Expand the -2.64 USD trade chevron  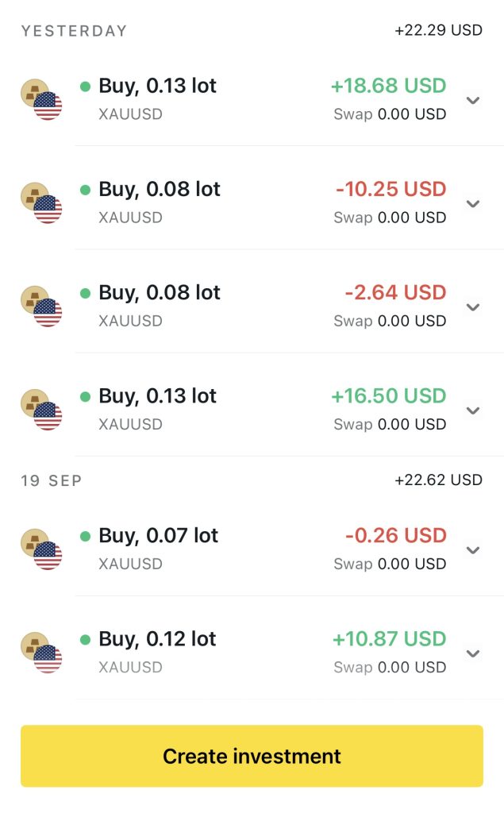tap(473, 306)
